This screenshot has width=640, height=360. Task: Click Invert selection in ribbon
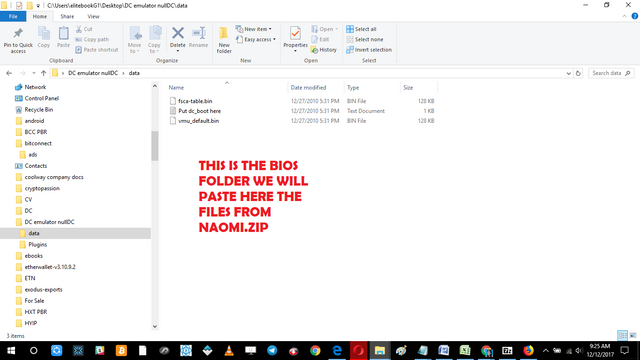coord(369,50)
